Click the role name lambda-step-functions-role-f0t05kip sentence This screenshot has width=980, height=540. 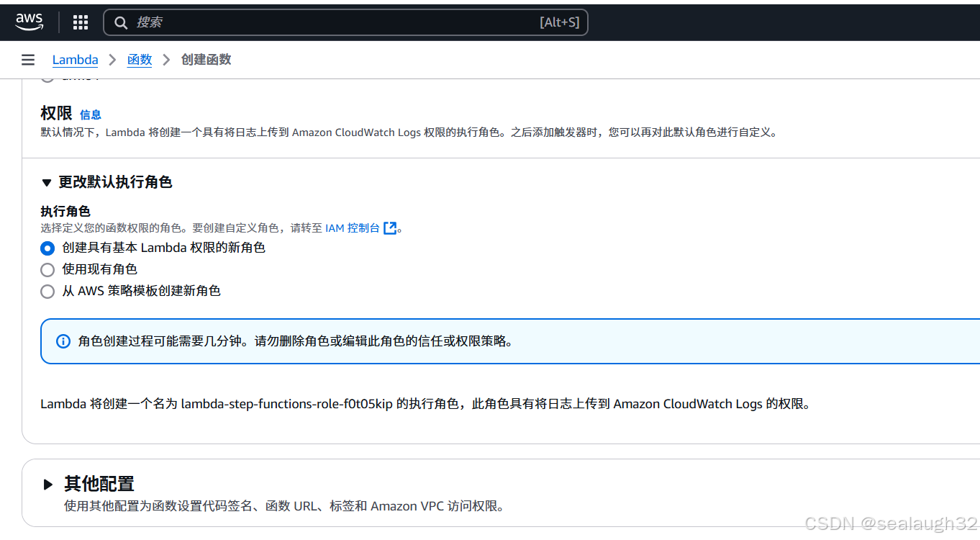click(426, 404)
